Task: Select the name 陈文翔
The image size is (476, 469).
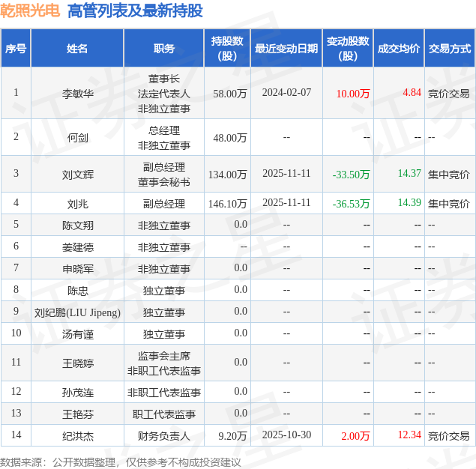Action: coord(78,226)
